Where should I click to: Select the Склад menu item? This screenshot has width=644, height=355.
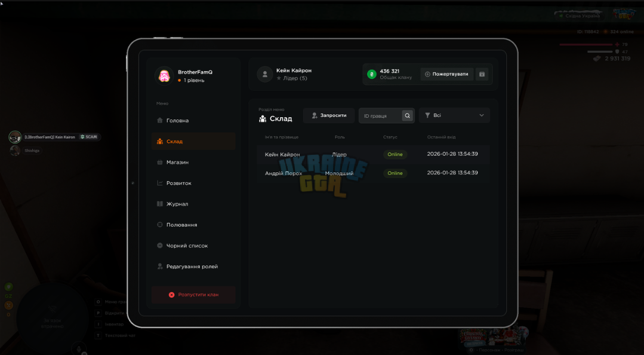193,141
